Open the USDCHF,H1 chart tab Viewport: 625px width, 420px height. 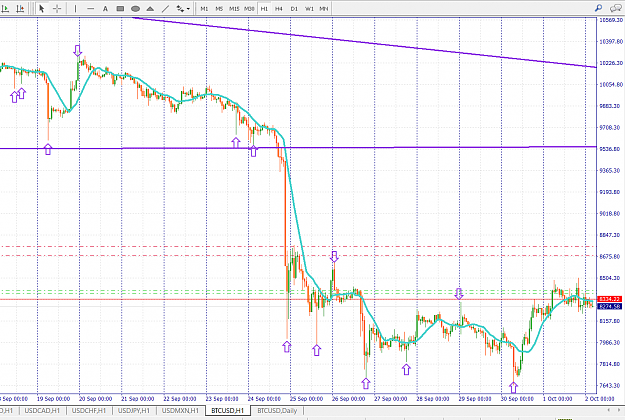pyautogui.click(x=88, y=410)
